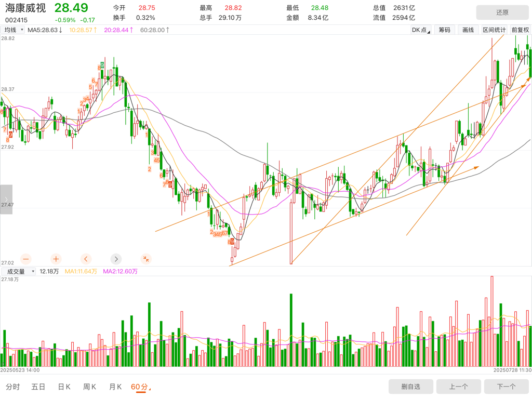Switch to the 周K tab
Image resolution: width=532 pixels, height=399 pixels.
89,387
